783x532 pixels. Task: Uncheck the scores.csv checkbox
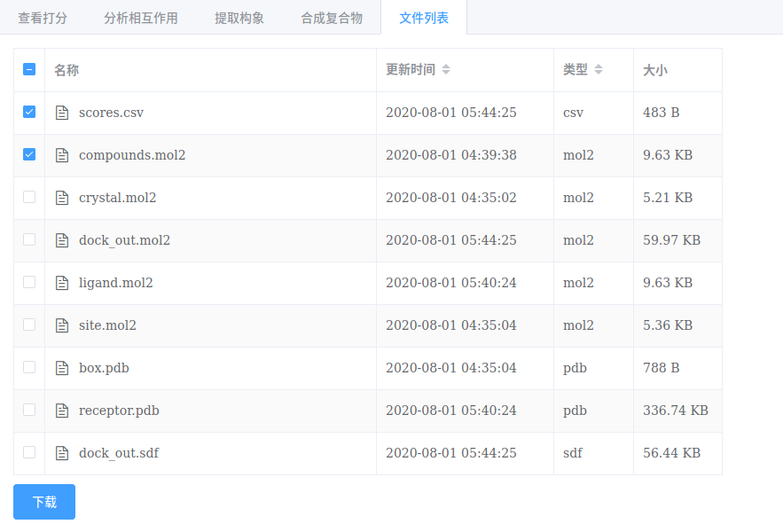(29, 112)
